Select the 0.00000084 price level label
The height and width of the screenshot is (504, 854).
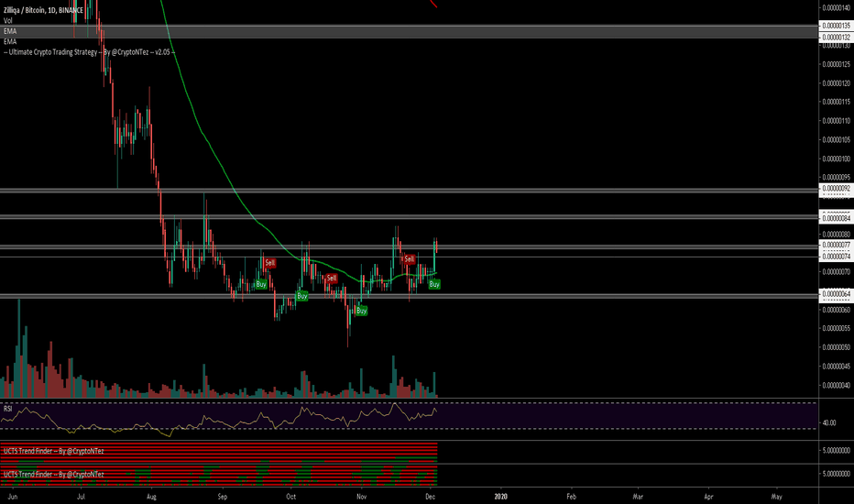pos(836,218)
